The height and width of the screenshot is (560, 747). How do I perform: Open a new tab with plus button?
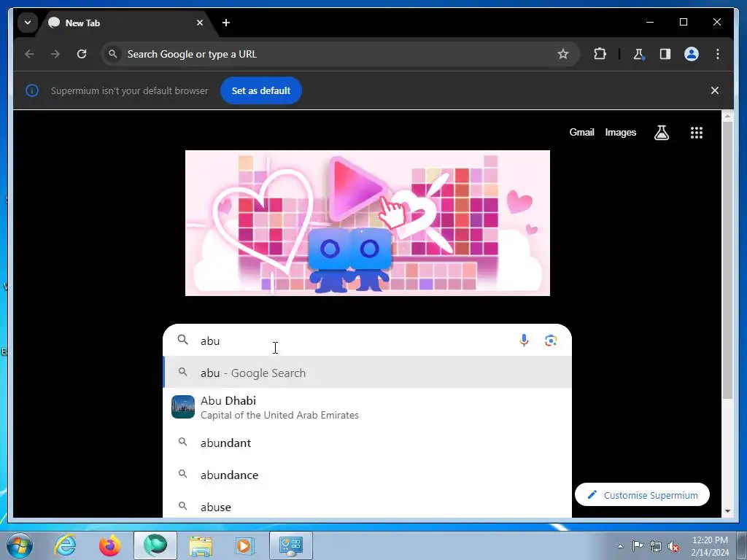tap(226, 23)
